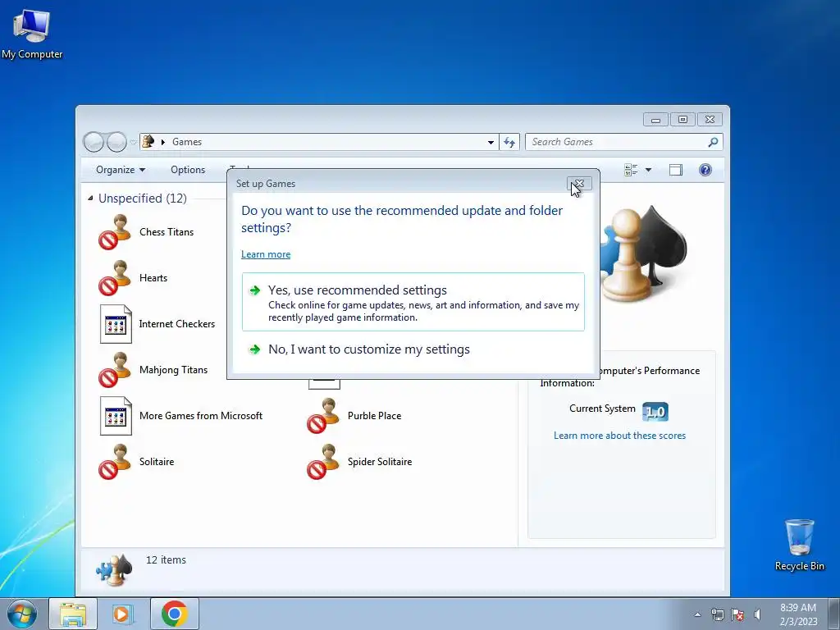
Task: Open the Action Center flag icon
Action: [737, 614]
